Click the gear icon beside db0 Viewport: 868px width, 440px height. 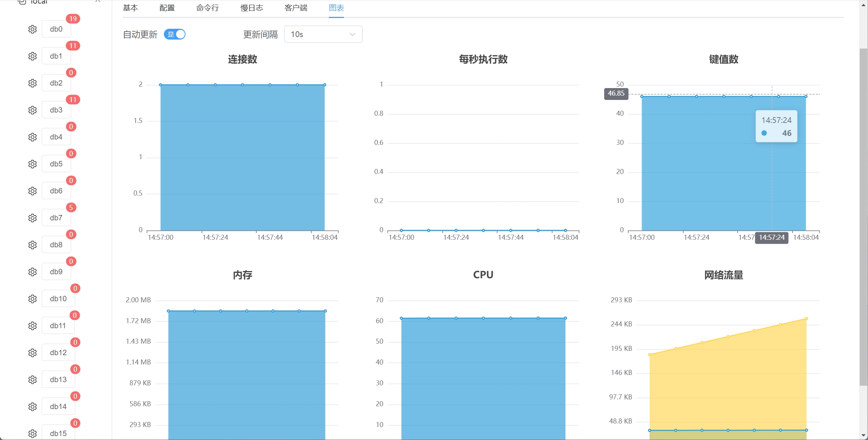[32, 29]
